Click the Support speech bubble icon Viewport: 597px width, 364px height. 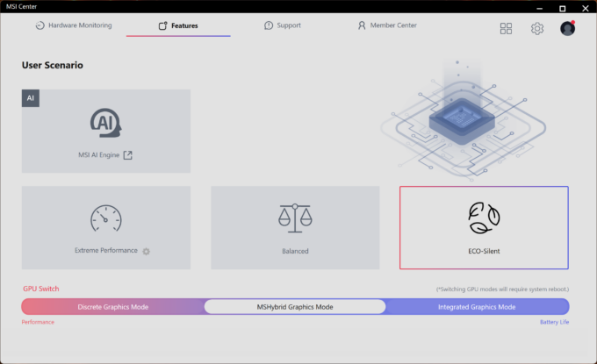269,25
